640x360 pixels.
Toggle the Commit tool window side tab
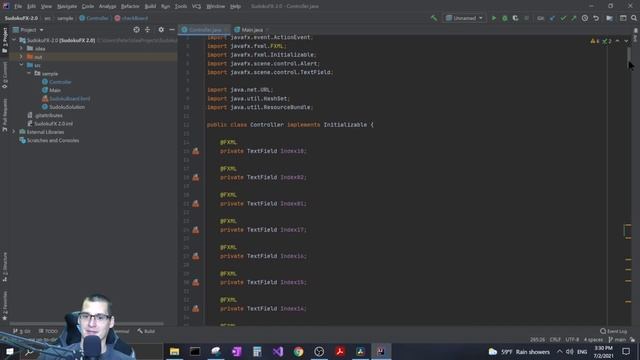(4, 75)
